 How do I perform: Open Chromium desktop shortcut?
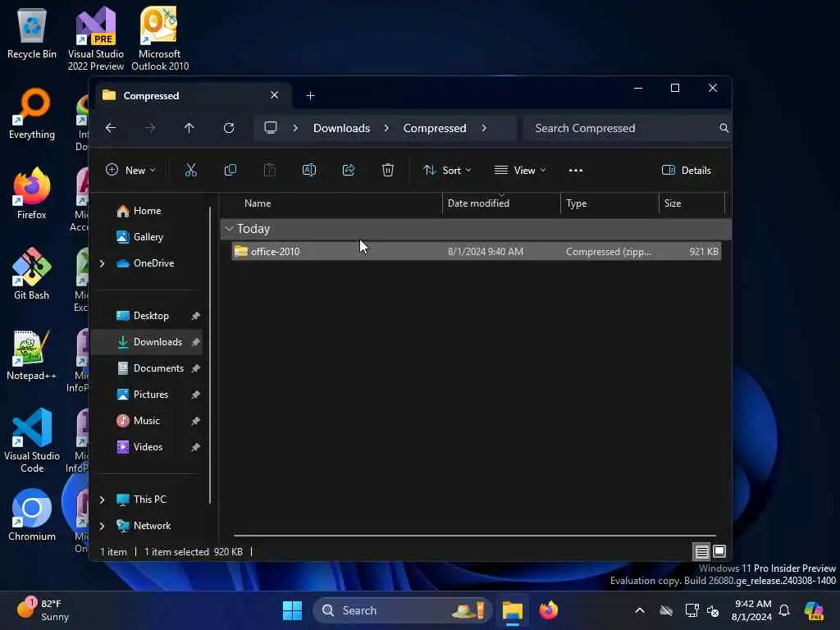pyautogui.click(x=32, y=515)
